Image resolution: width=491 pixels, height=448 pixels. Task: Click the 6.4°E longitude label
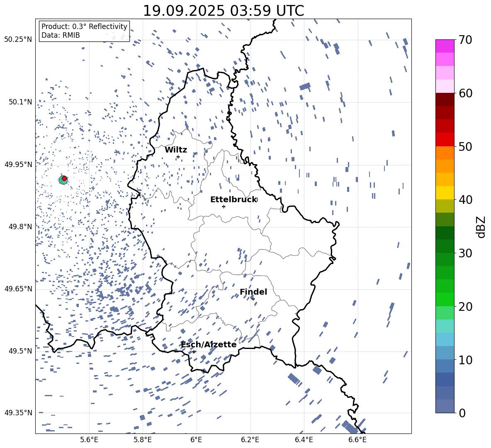304,440
